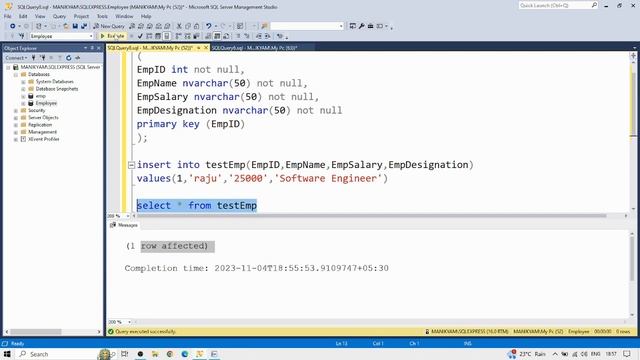The image size is (640, 360).
Task: Collapse the MANIKYAM\SQLEXPRESS server node
Action: (x=8, y=67)
